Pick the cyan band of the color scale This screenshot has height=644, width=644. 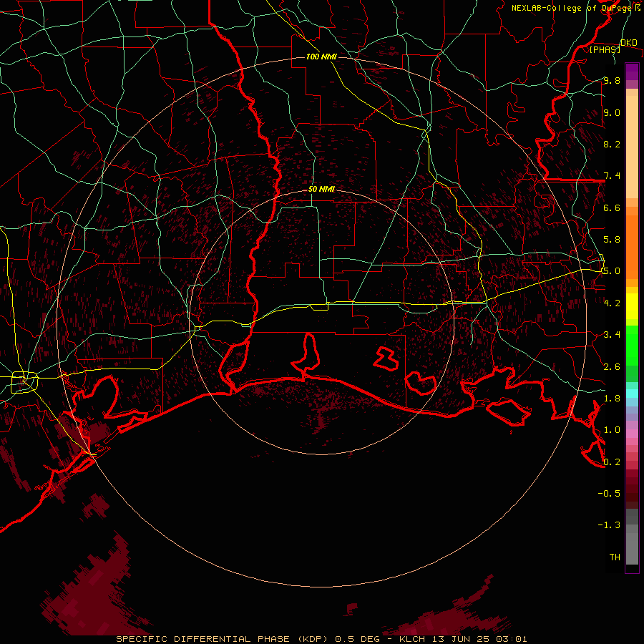632,394
